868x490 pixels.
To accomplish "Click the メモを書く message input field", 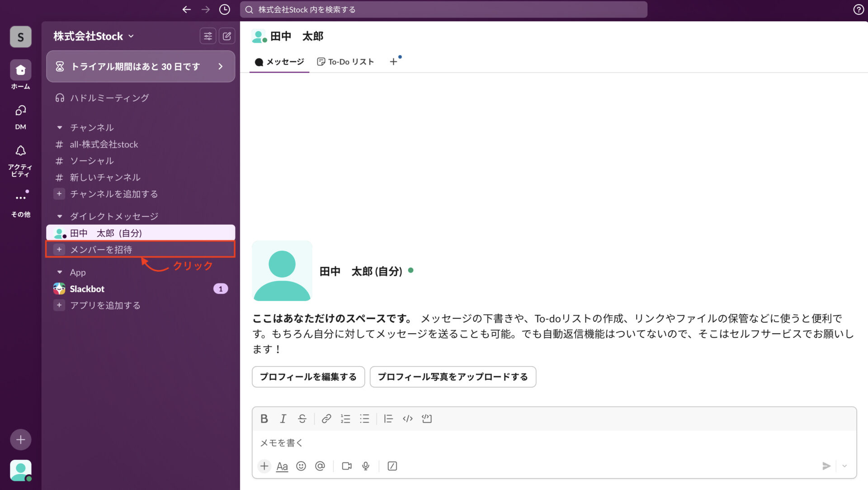I will coord(407,443).
